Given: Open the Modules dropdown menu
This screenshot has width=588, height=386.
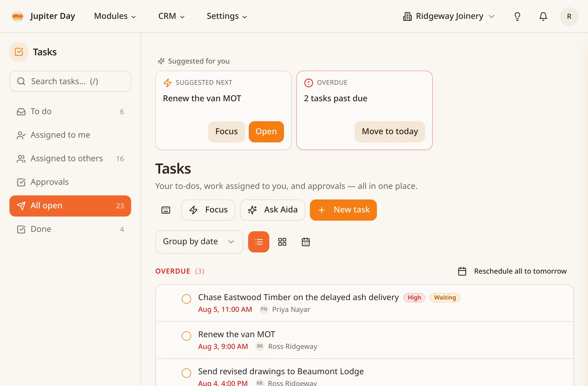Looking at the screenshot, I should (115, 16).
